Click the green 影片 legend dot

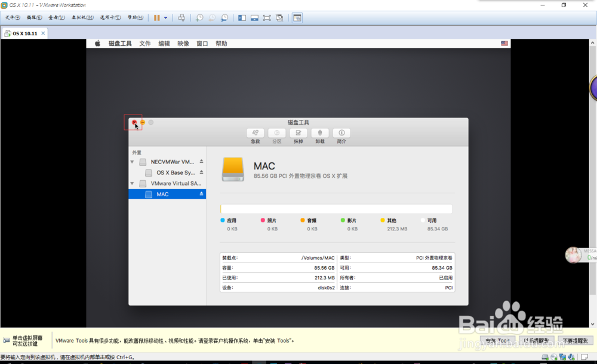[343, 220]
